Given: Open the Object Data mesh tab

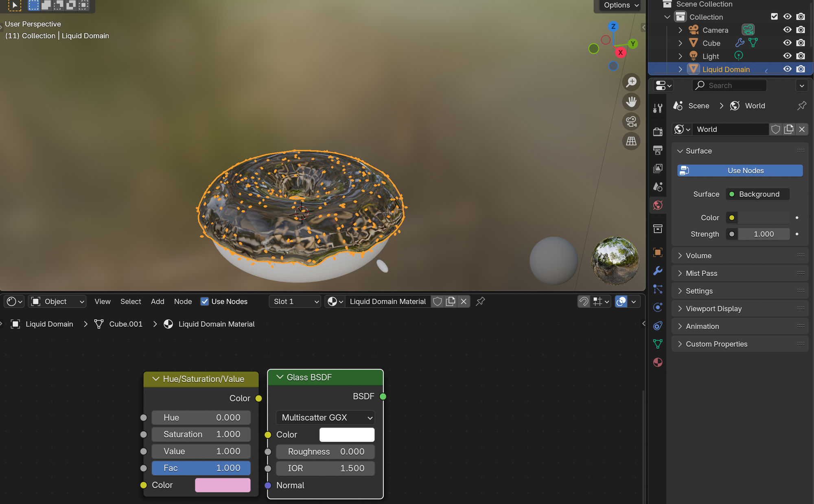Looking at the screenshot, I should [658, 344].
